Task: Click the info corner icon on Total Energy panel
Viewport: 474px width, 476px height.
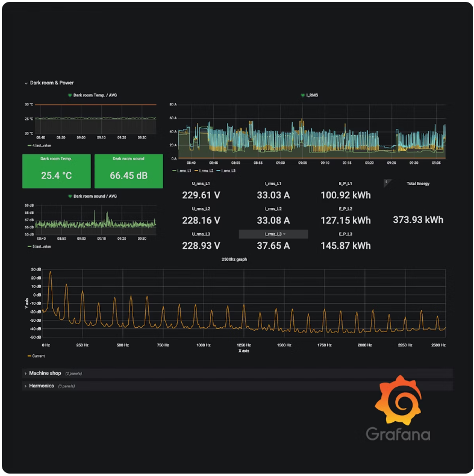Action: [387, 181]
